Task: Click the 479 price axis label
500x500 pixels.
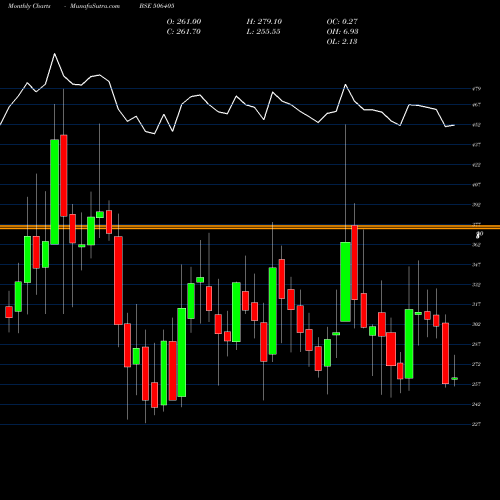Action: [477, 89]
